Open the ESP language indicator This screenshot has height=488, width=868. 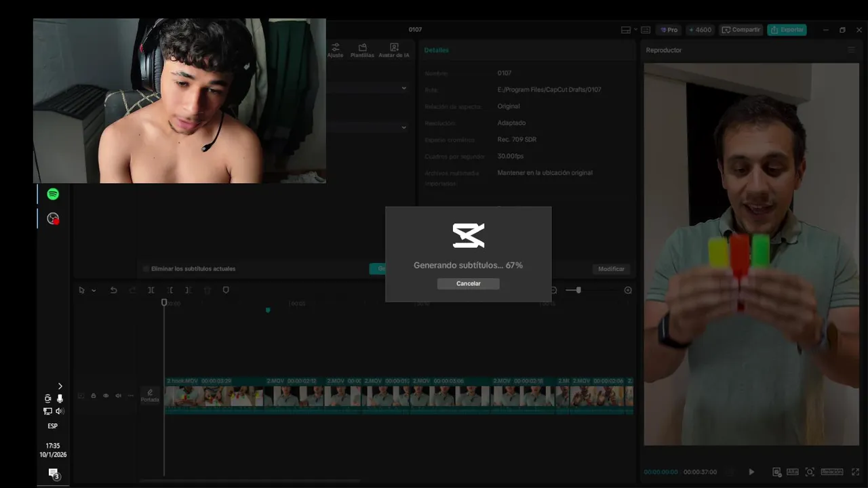[52, 426]
